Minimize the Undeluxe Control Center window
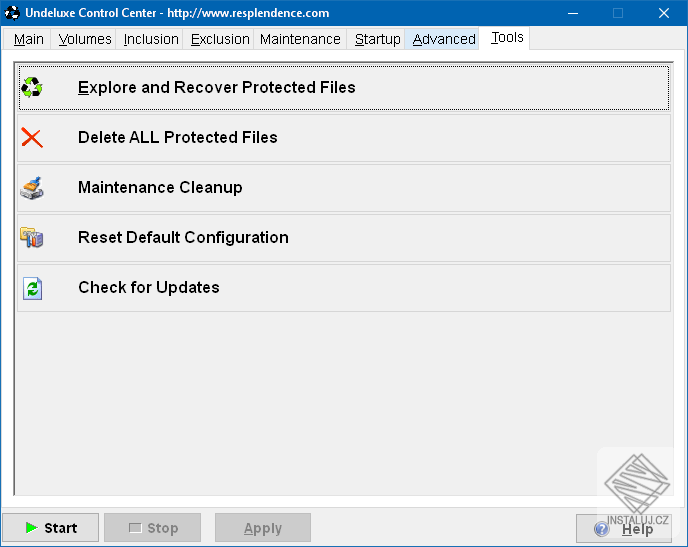 click(573, 13)
